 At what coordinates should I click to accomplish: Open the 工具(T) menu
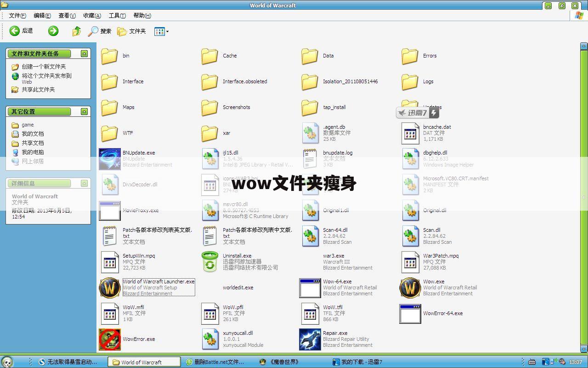point(117,15)
